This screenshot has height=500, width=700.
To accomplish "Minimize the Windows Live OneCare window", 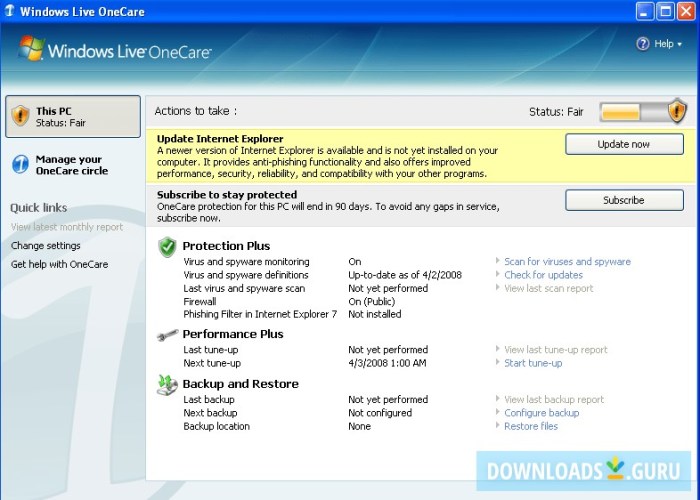I will point(644,11).
